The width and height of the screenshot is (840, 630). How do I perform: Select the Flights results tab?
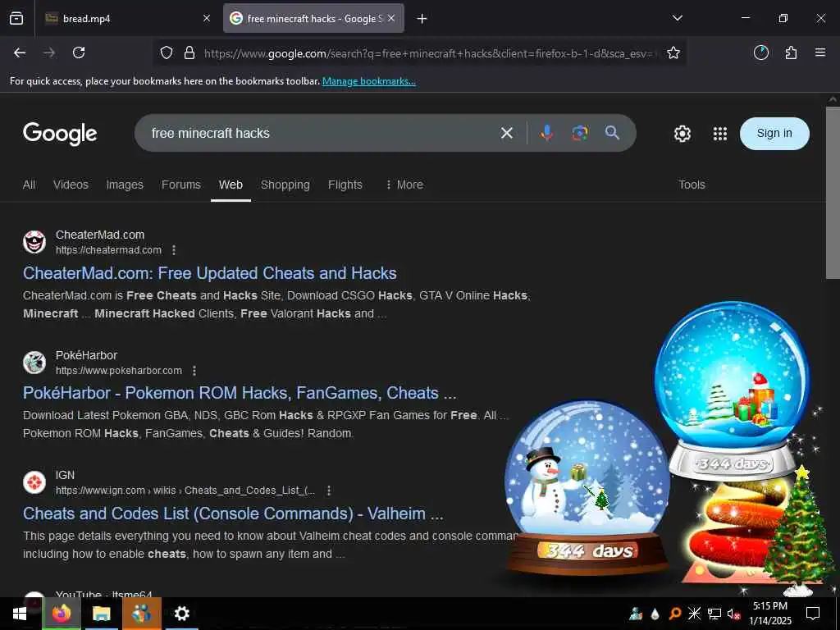click(345, 185)
